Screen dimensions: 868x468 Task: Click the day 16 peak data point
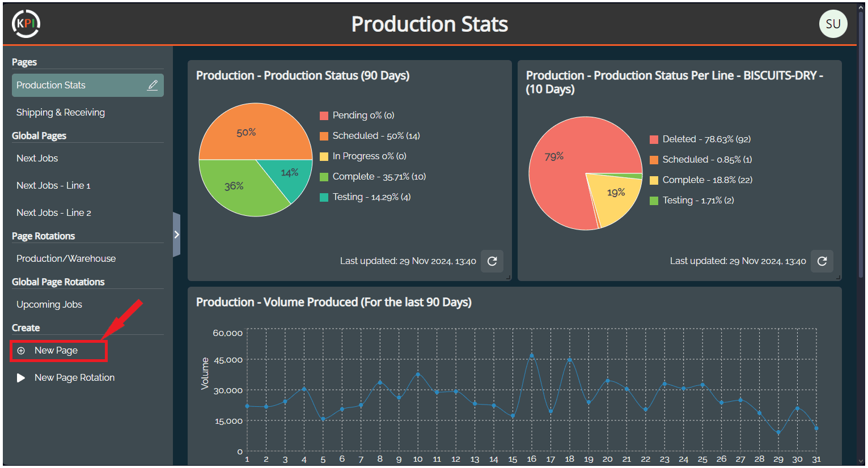tap(531, 356)
